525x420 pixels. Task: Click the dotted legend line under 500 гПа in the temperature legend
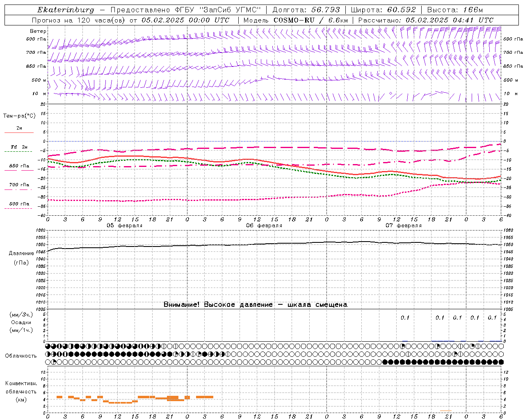(x=18, y=208)
